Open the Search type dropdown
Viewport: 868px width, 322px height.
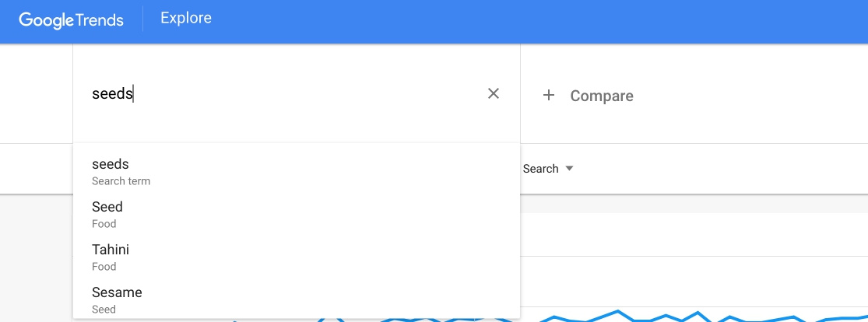(x=548, y=169)
